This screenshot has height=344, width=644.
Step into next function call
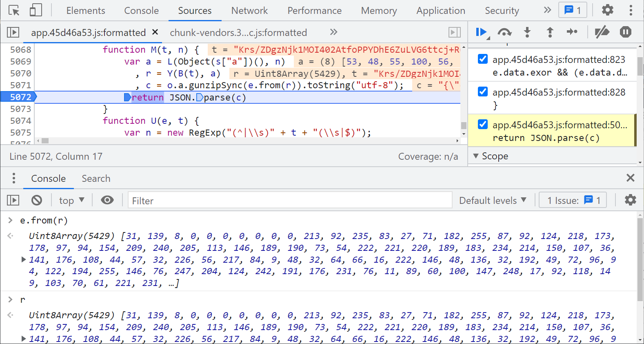pyautogui.click(x=527, y=32)
